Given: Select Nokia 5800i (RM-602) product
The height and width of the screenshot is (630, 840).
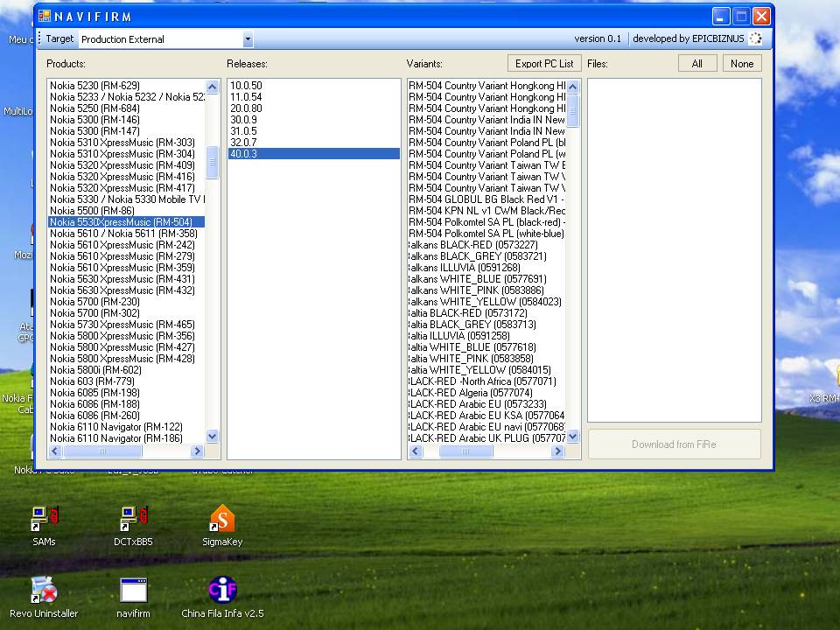Looking at the screenshot, I should point(126,369).
